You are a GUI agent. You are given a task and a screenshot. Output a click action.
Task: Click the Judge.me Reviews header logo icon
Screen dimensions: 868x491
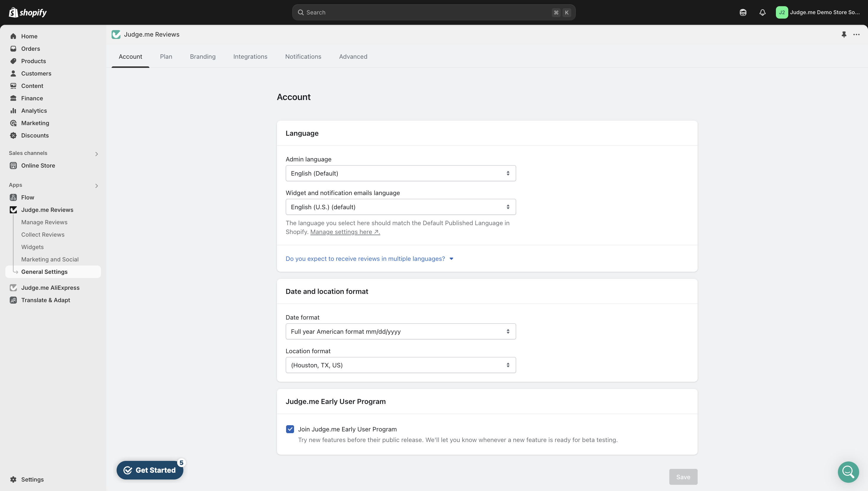point(116,35)
